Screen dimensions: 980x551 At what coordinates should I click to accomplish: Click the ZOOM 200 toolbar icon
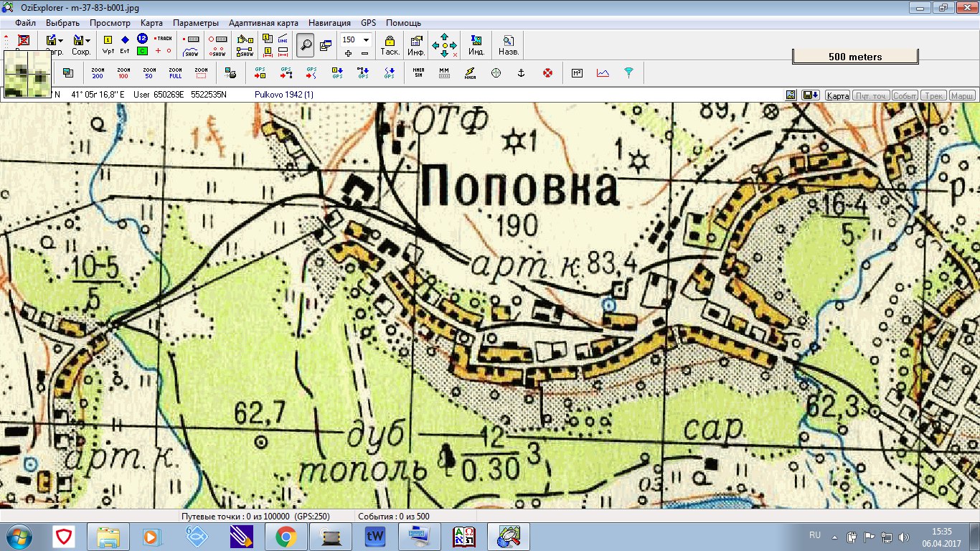pyautogui.click(x=98, y=72)
